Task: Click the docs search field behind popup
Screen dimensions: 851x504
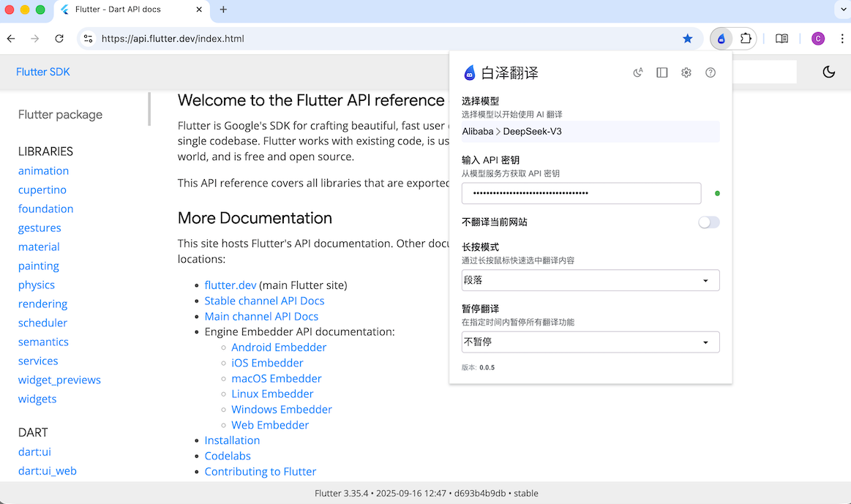Action: pos(764,72)
